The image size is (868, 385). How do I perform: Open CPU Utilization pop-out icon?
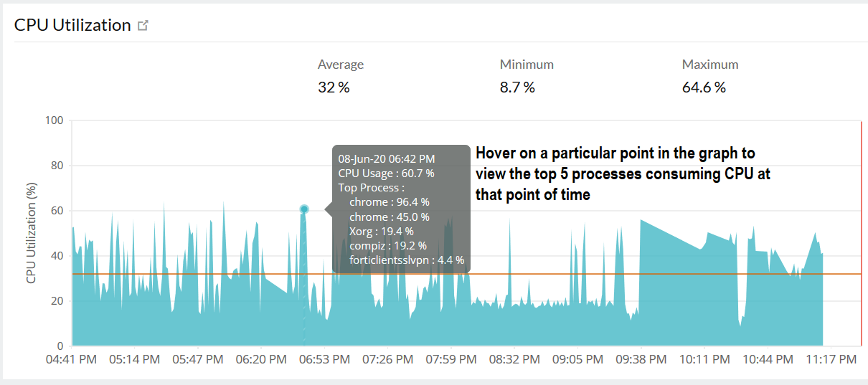pos(143,26)
